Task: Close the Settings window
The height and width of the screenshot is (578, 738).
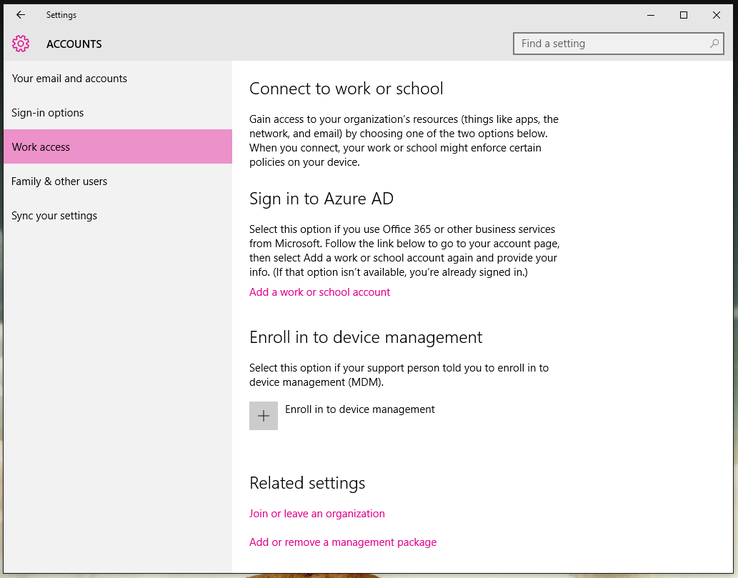Action: (716, 15)
